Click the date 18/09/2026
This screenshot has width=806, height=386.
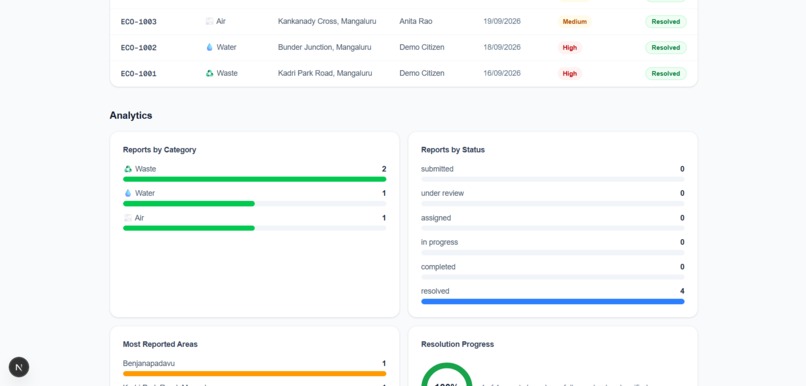(x=502, y=47)
